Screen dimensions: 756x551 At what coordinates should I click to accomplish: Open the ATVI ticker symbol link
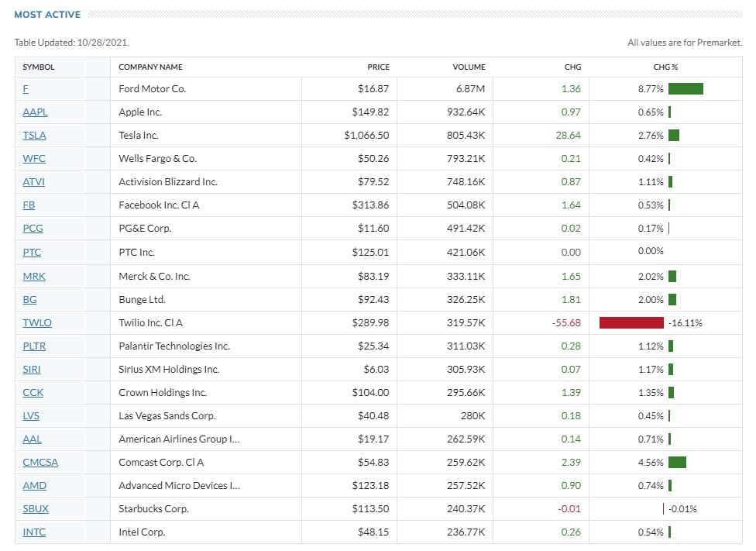coord(34,182)
